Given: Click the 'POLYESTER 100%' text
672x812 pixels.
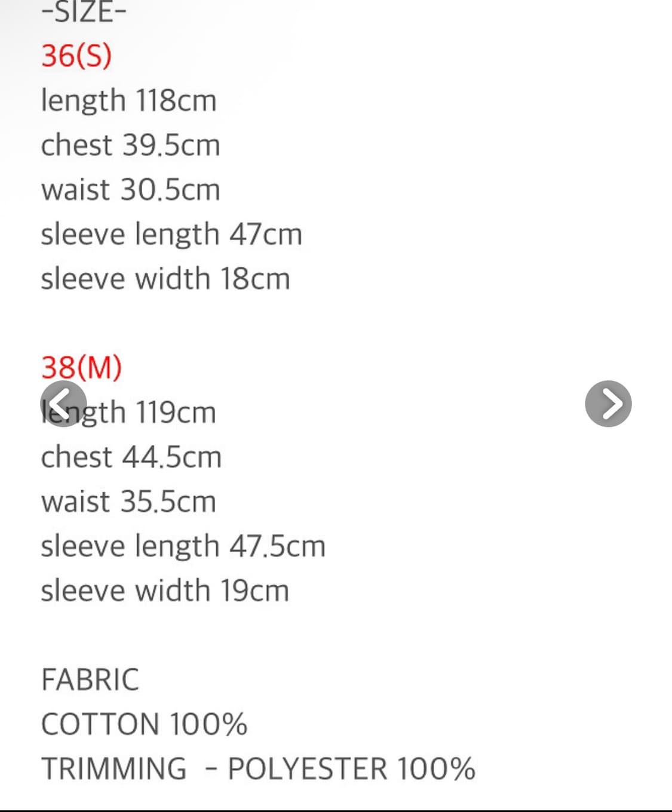Looking at the screenshot, I should (351, 769).
